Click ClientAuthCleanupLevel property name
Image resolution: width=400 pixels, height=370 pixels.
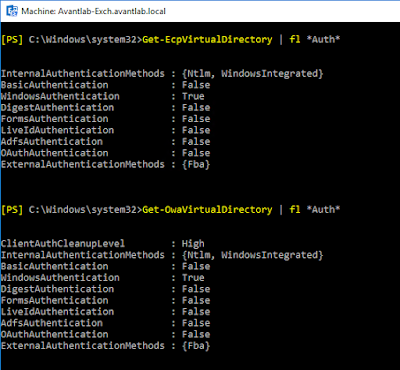click(x=63, y=244)
